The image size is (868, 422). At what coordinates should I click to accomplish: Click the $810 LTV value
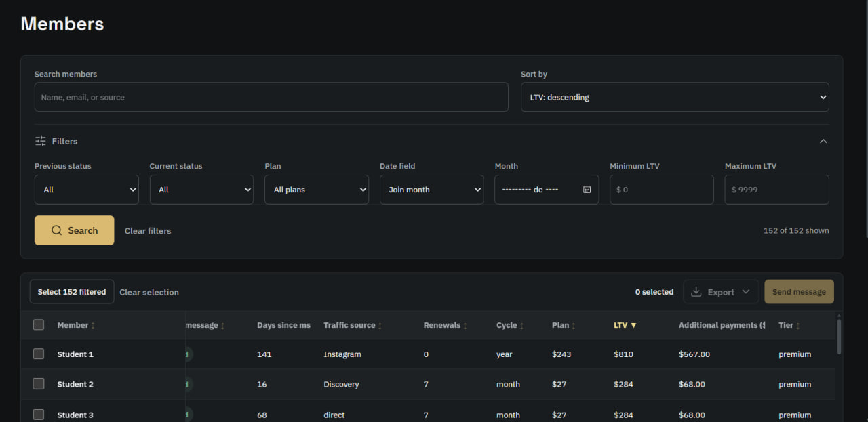coord(623,354)
